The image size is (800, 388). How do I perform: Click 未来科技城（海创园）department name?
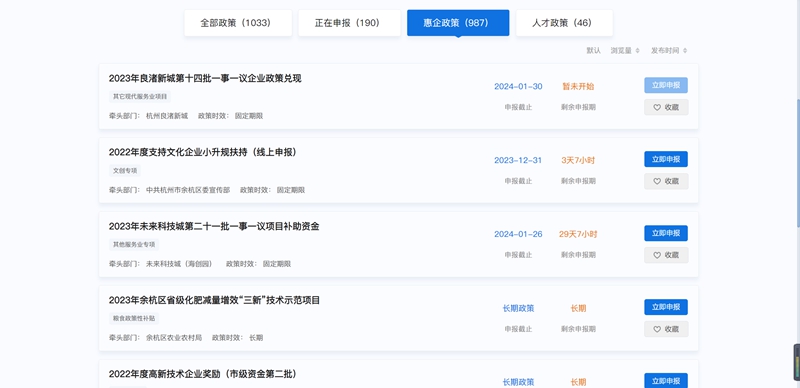(x=181, y=264)
